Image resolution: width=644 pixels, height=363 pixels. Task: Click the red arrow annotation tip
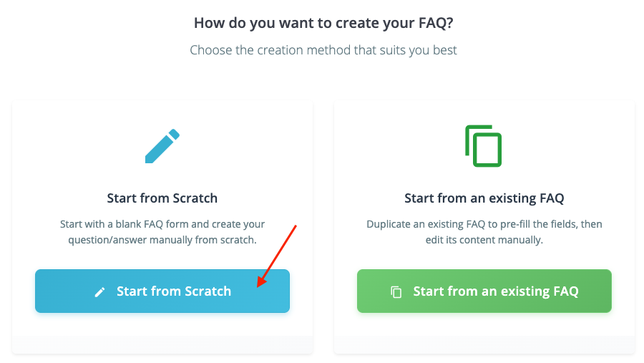pos(258,286)
